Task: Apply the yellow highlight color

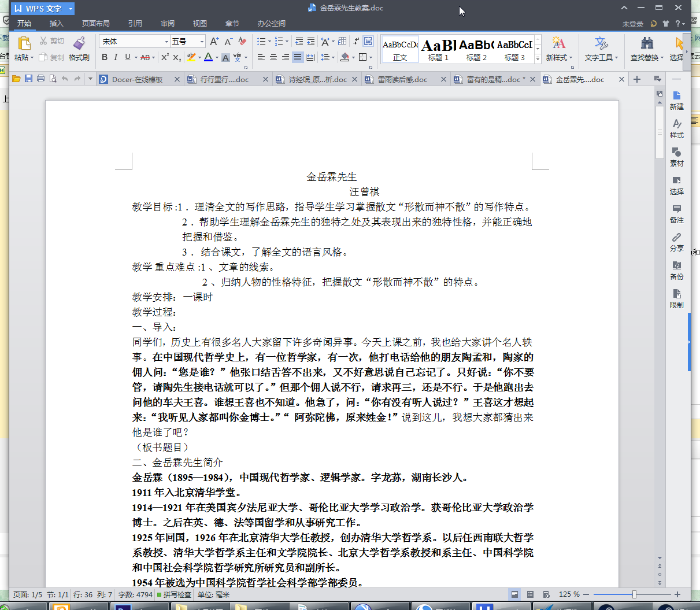Action: (x=191, y=57)
